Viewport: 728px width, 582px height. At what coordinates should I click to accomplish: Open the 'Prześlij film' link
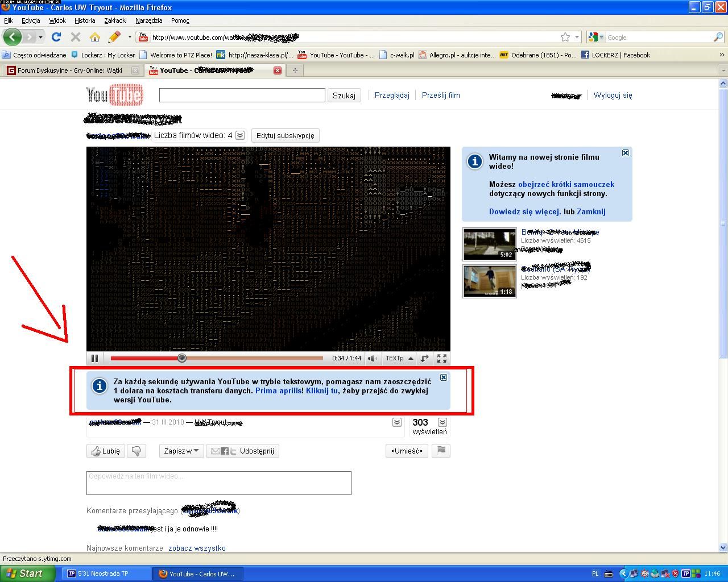441,95
